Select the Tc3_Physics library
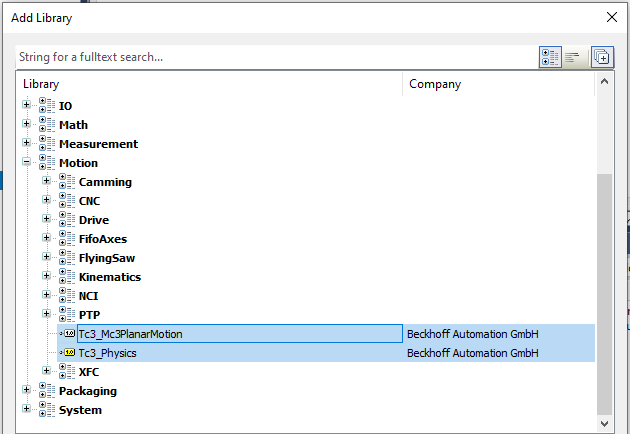The width and height of the screenshot is (630, 434). click(x=107, y=353)
